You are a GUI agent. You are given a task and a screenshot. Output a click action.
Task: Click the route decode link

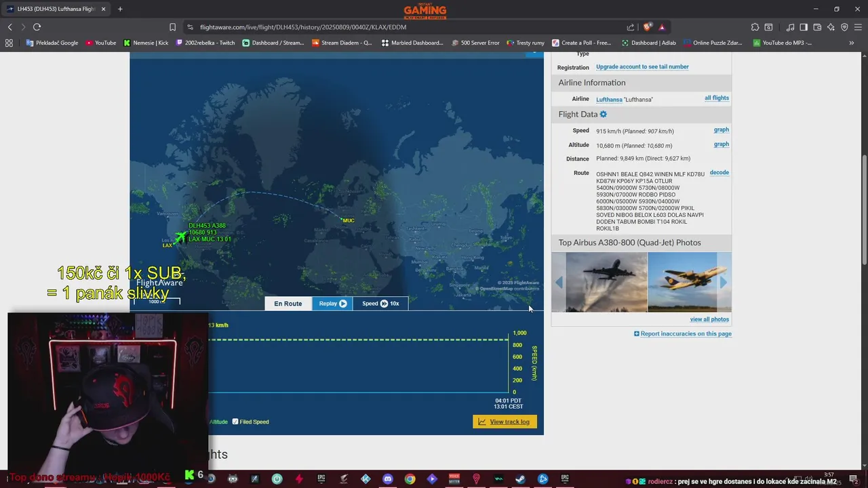(719, 173)
